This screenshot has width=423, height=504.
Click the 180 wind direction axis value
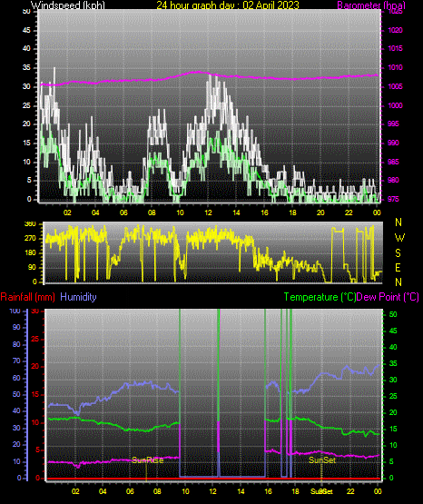pyautogui.click(x=30, y=253)
